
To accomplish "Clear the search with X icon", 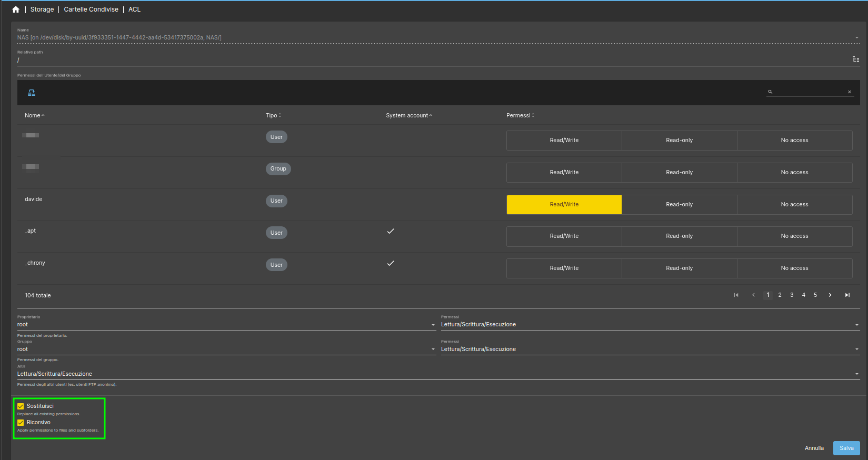I will pyautogui.click(x=850, y=92).
